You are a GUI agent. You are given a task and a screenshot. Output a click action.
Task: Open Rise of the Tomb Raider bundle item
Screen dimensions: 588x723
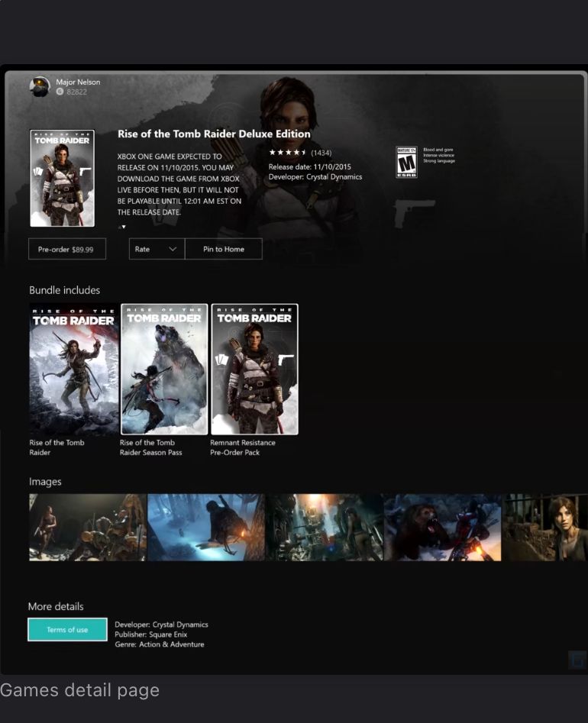pyautogui.click(x=74, y=369)
